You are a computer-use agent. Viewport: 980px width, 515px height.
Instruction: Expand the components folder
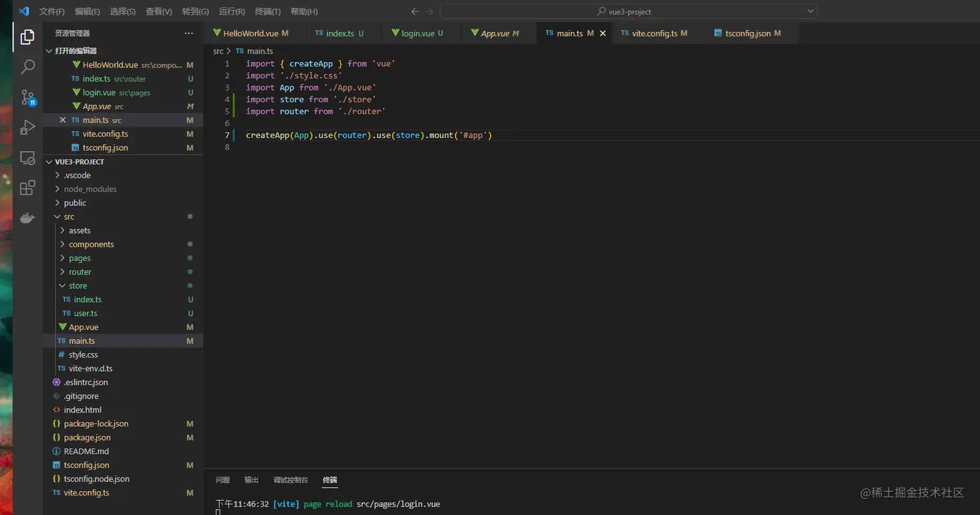coord(91,244)
